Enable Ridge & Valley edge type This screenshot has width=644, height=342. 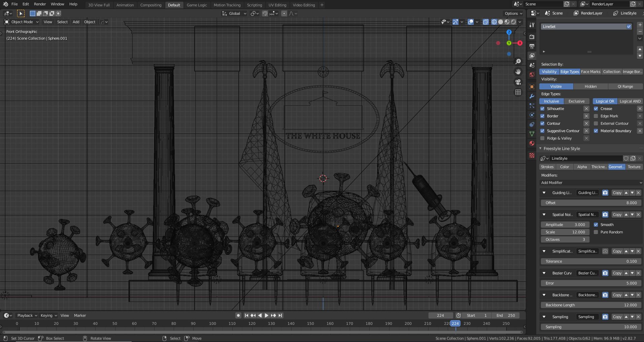tap(542, 138)
